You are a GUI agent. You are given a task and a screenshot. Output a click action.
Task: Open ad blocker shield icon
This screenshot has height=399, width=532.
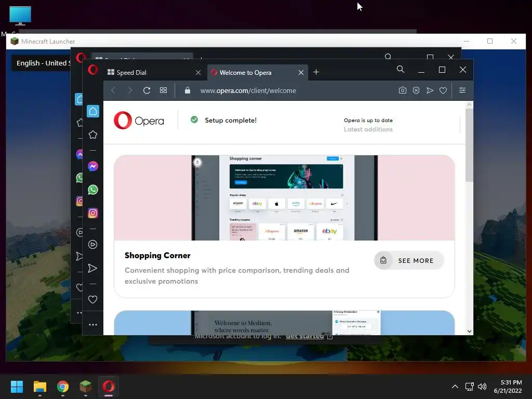(x=416, y=90)
